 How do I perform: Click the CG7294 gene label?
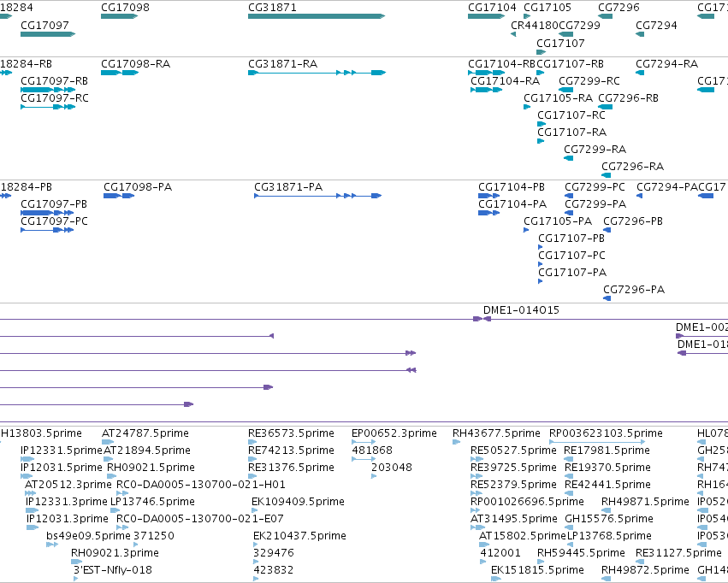656,26
